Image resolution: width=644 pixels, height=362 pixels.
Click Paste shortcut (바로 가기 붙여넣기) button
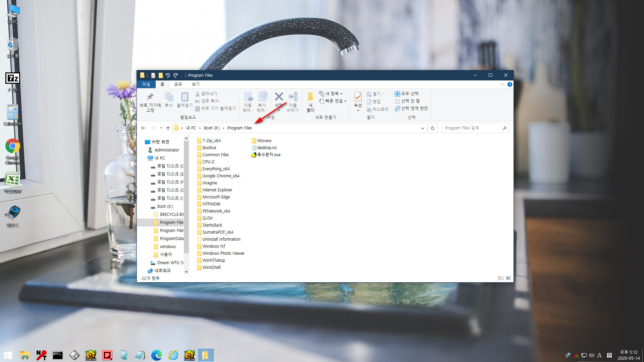tap(216, 108)
